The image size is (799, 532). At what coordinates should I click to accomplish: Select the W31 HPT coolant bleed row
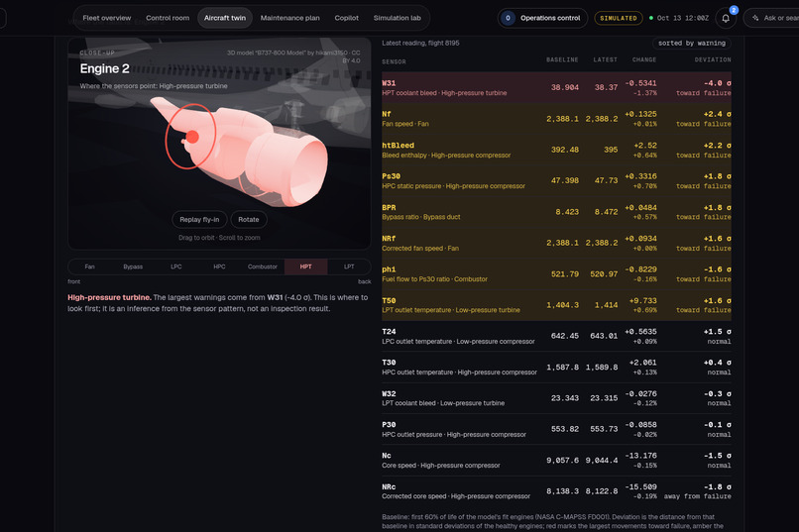coord(556,87)
